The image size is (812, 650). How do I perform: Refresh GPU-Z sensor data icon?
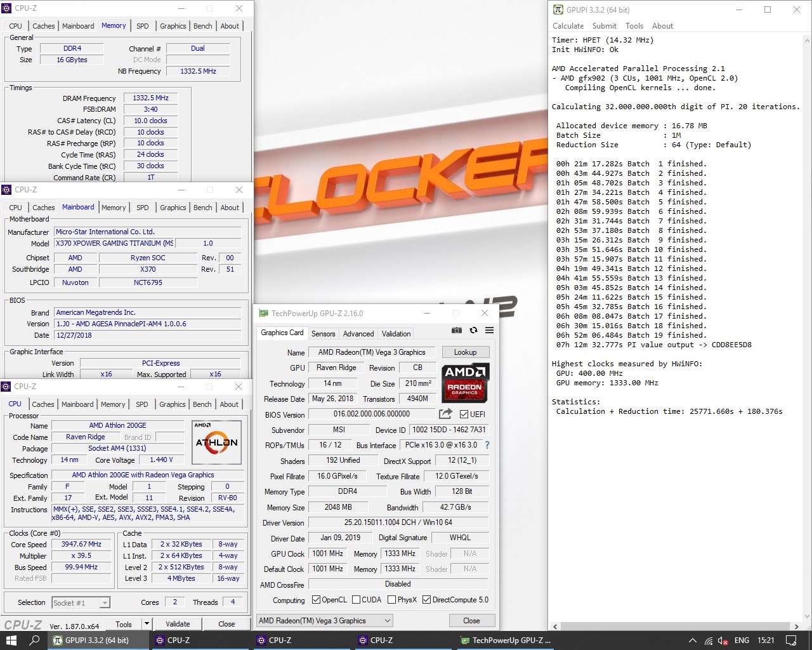(473, 330)
